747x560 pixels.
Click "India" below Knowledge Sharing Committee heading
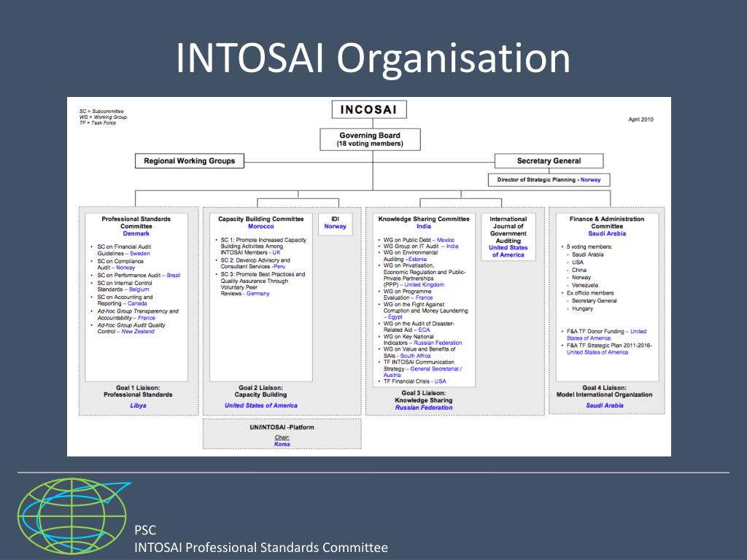(424, 227)
